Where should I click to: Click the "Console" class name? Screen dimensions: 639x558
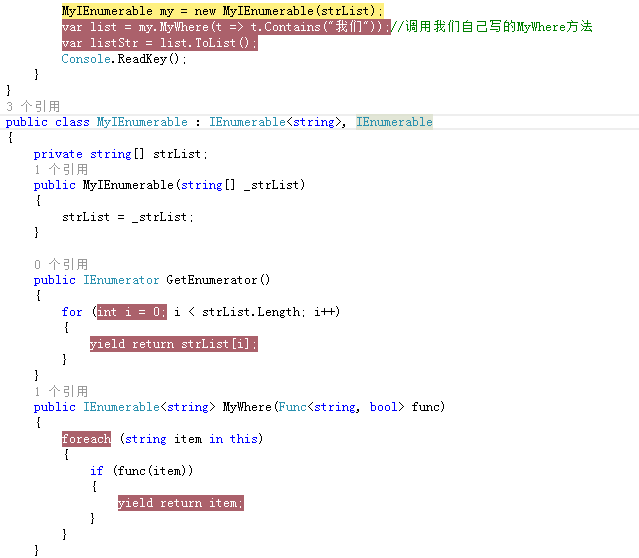coord(86,59)
